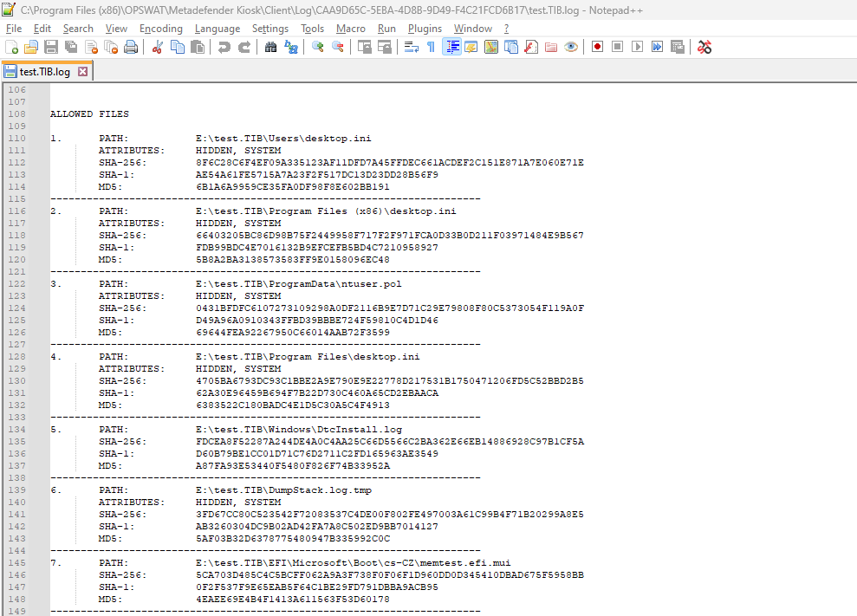Start macro recording with the red dot
857x616 pixels.
pos(597,47)
